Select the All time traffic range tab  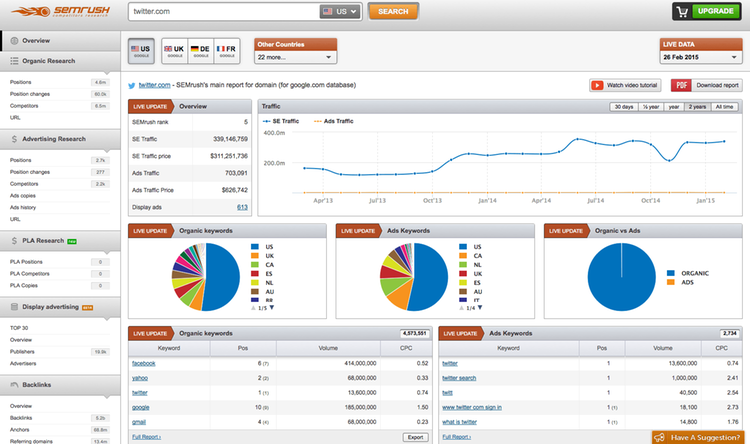[x=724, y=107]
